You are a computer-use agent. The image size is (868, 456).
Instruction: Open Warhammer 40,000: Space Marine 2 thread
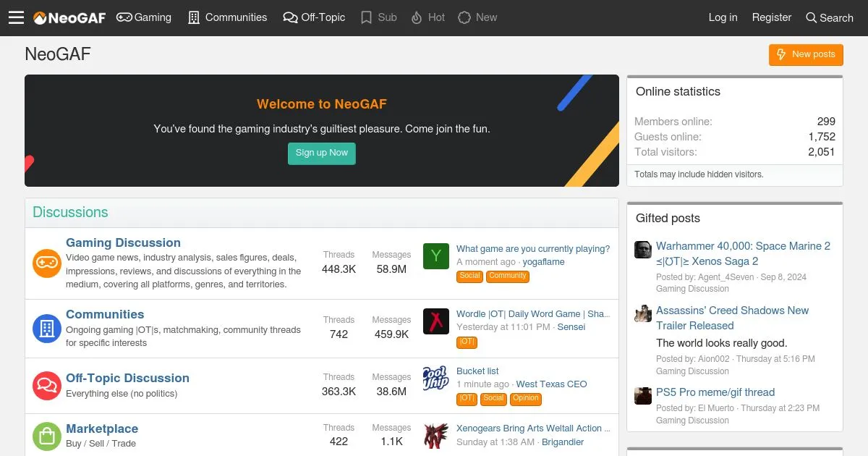(x=744, y=253)
